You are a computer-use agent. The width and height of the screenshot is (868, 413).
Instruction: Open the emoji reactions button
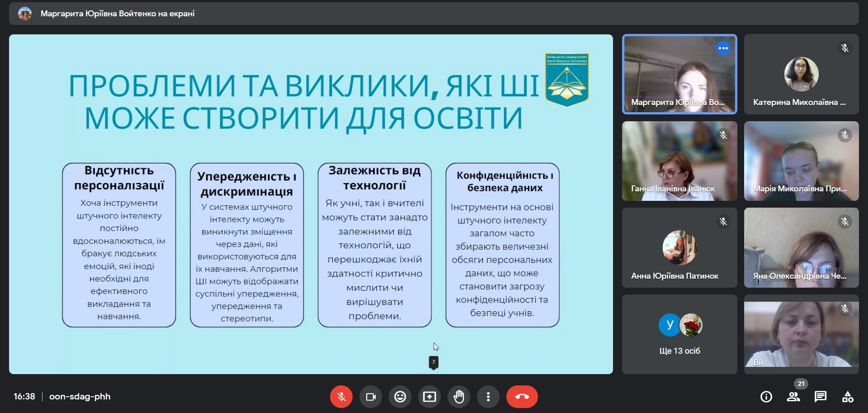(x=400, y=397)
